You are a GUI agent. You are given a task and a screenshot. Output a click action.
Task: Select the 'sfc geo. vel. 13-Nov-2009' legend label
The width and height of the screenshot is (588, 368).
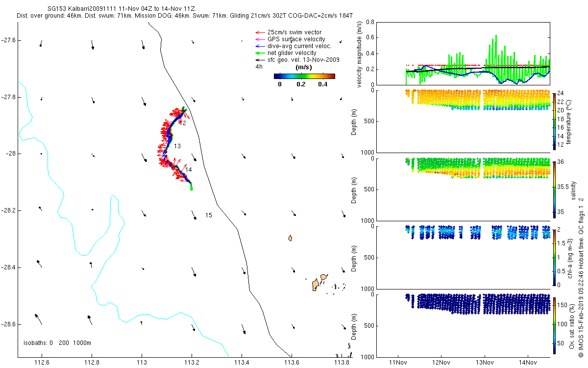click(304, 60)
